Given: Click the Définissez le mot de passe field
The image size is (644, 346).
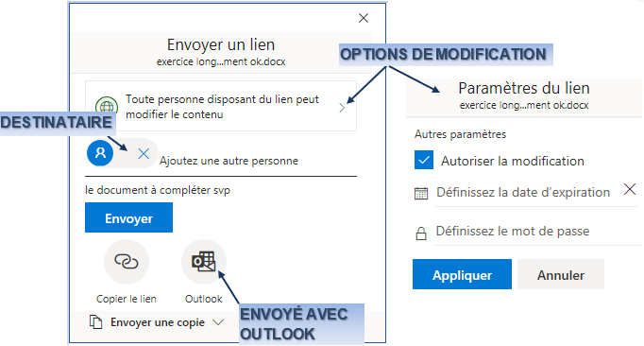Looking at the screenshot, I should pyautogui.click(x=537, y=232).
